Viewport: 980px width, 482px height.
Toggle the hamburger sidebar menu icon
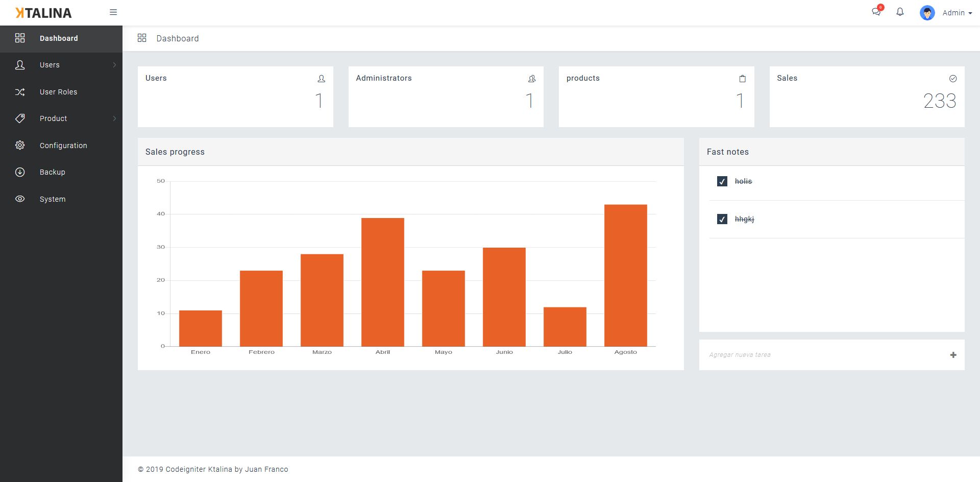click(113, 12)
